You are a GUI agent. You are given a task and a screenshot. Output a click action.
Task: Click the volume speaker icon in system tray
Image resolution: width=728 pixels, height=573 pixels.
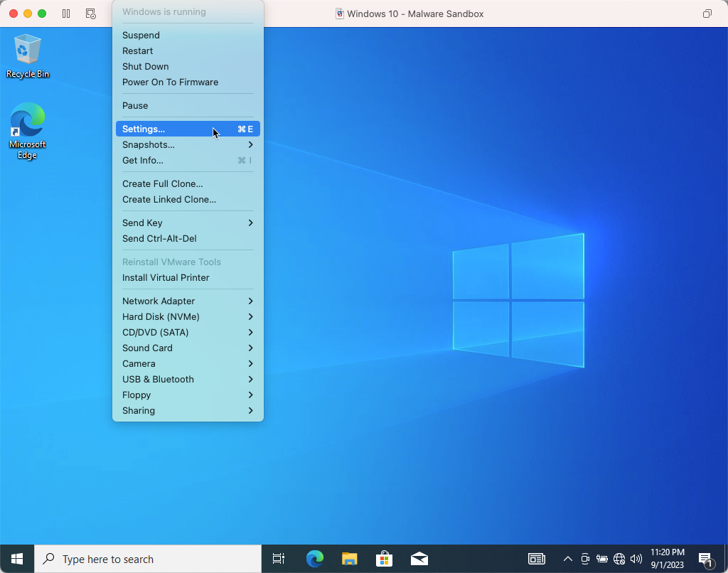pyautogui.click(x=636, y=559)
